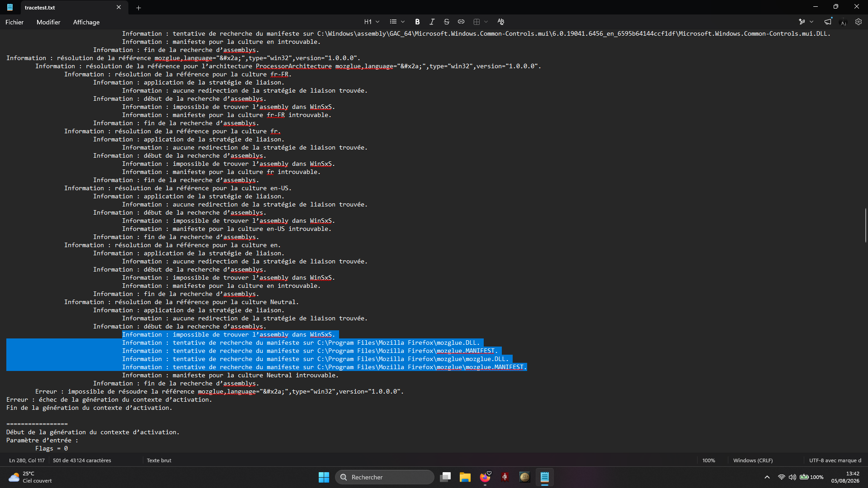Open the what's new megaphone
Image resolution: width=868 pixels, height=488 pixels.
click(828, 22)
